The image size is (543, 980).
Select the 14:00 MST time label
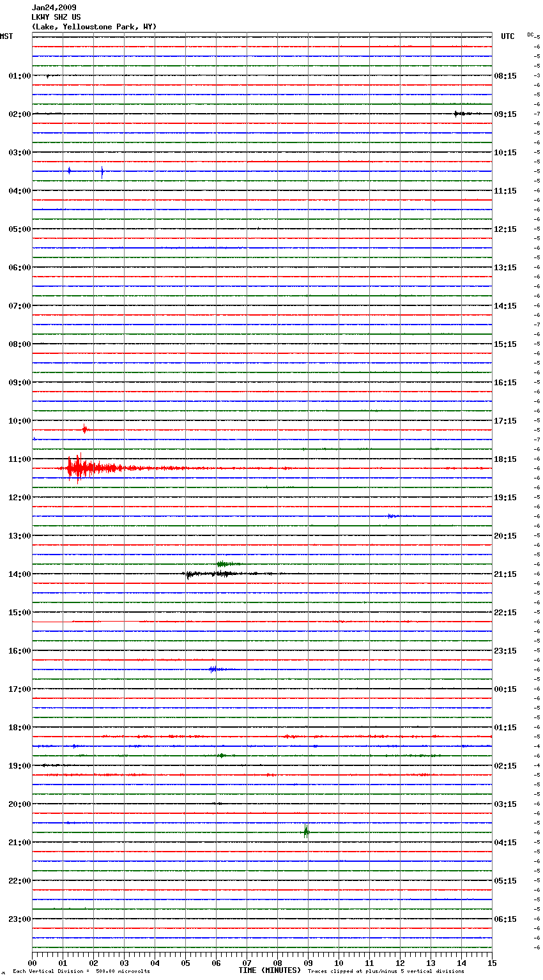[x=19, y=574]
